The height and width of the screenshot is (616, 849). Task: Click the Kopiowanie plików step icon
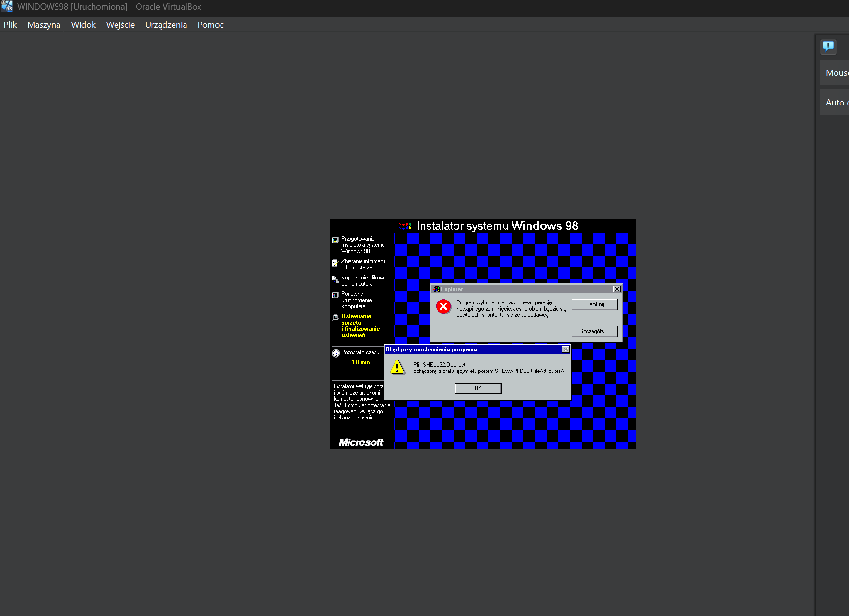point(336,279)
